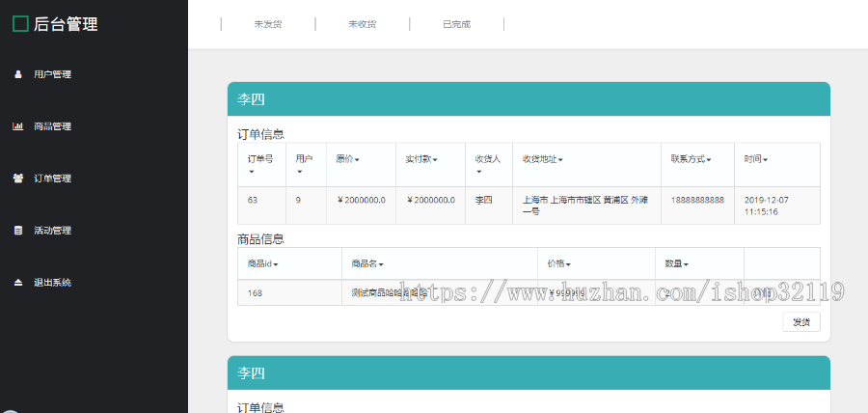Click the eject icon next to 退出系统

(x=17, y=283)
